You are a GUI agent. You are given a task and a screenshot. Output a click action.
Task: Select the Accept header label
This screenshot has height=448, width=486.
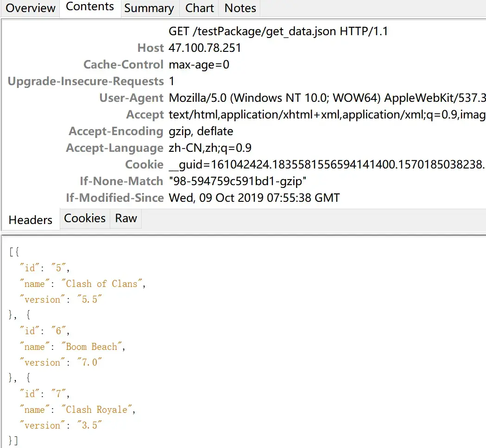click(x=145, y=115)
